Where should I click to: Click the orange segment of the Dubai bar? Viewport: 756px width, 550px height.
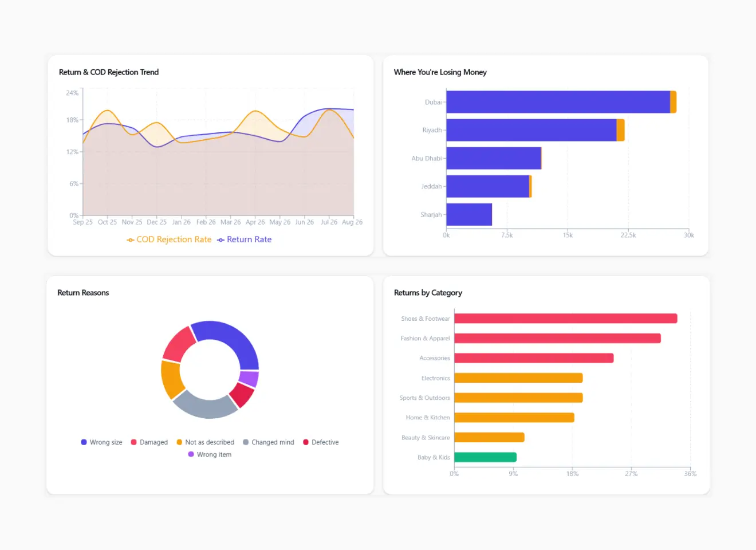(674, 102)
